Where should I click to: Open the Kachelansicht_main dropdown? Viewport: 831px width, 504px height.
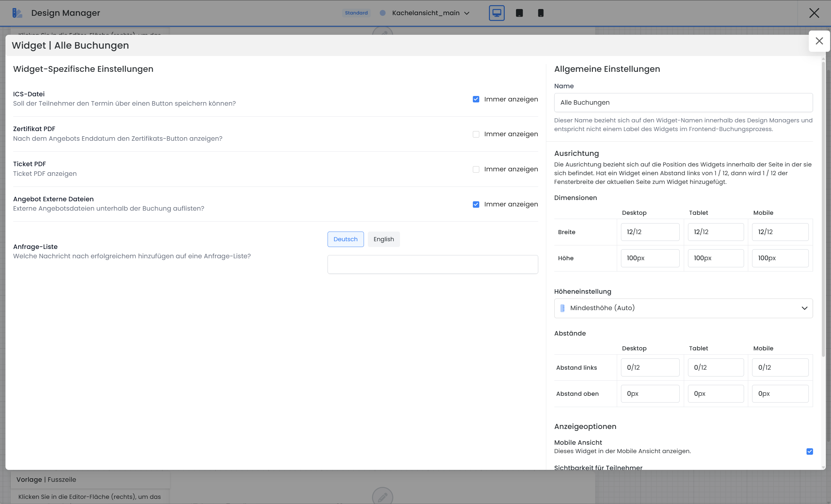430,13
